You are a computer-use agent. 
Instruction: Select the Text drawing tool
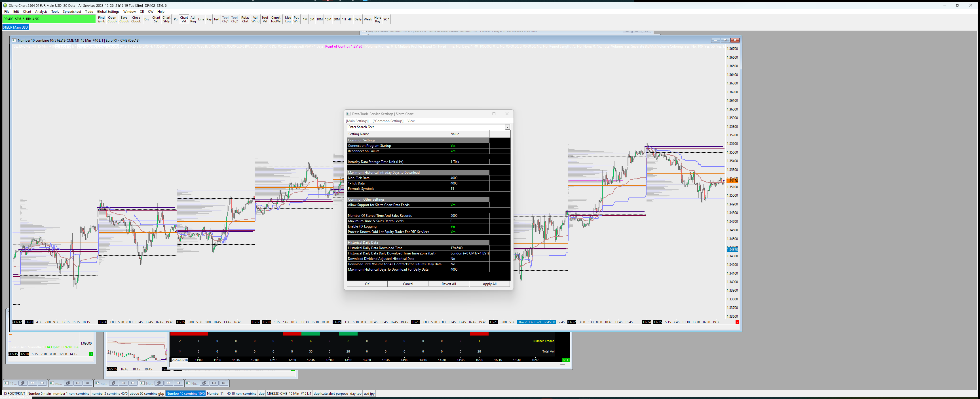tap(216, 19)
